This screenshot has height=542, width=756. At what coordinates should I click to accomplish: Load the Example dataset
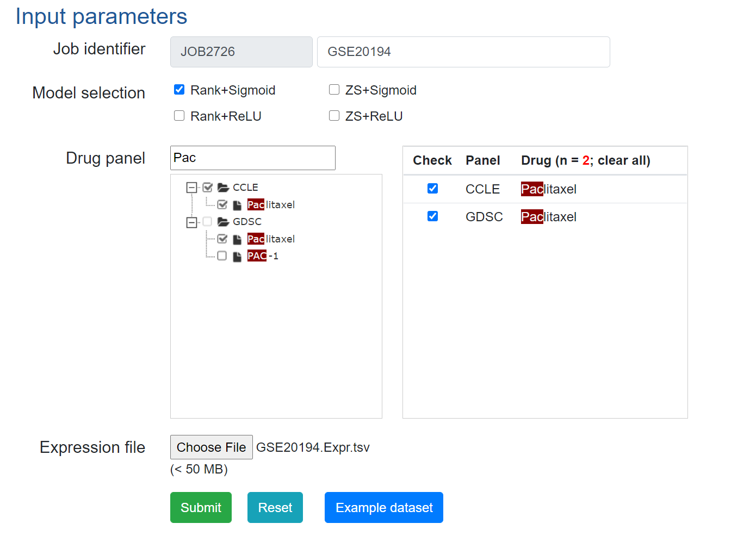[383, 507]
